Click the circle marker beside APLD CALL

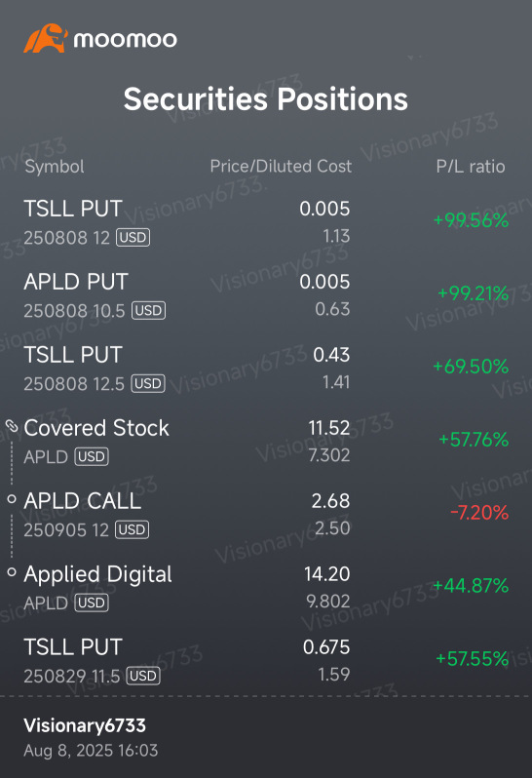(12, 498)
